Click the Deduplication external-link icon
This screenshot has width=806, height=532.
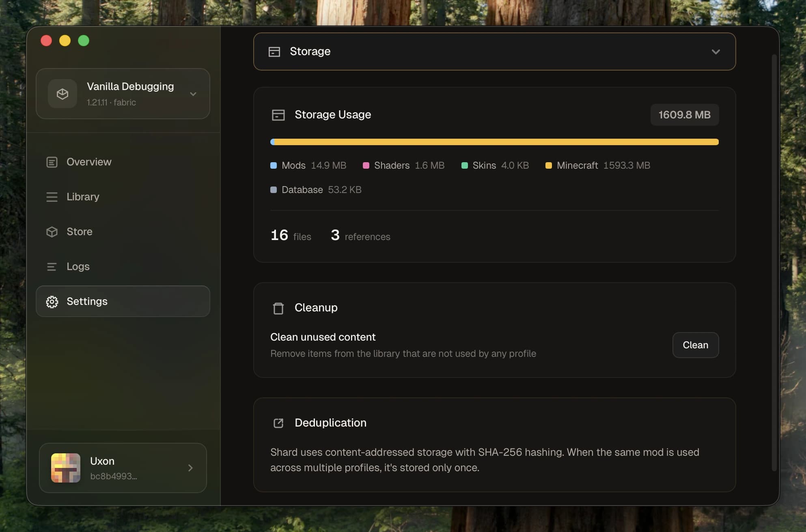click(278, 423)
